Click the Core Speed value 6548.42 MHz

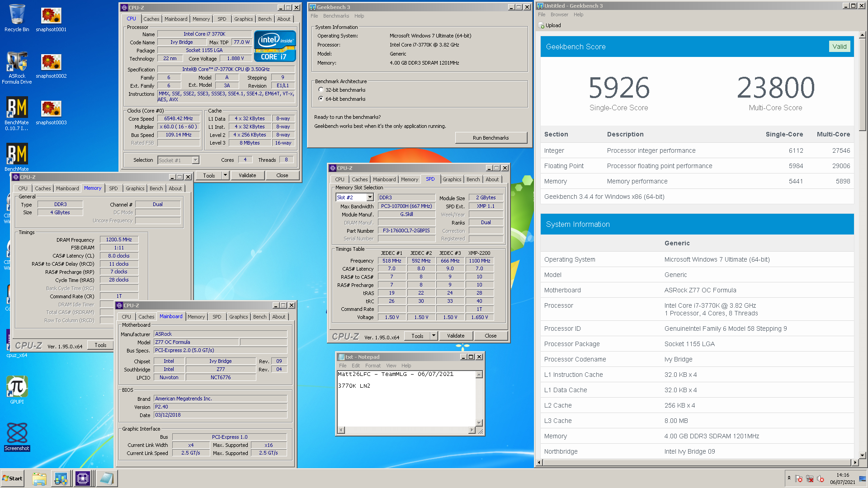(179, 119)
